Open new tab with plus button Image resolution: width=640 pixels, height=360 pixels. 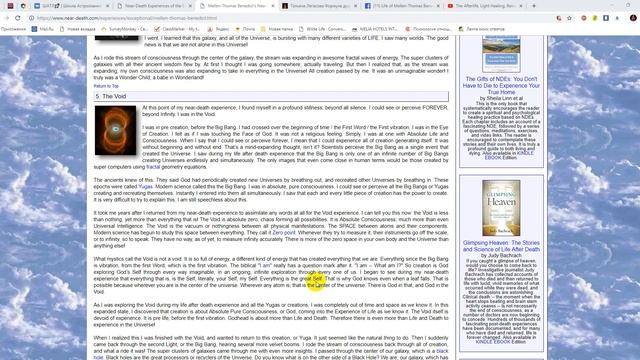click(534, 6)
